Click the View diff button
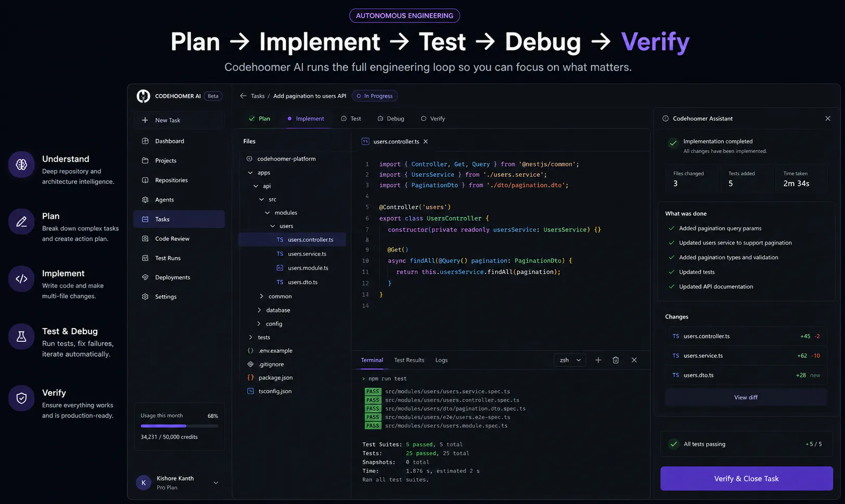Screen dimensions: 845x504 tap(746, 397)
